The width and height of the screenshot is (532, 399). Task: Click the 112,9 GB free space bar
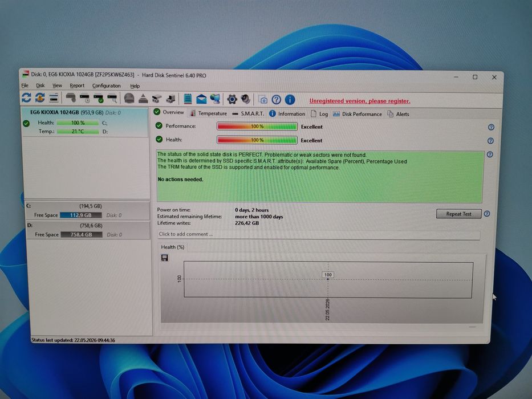[x=81, y=215]
